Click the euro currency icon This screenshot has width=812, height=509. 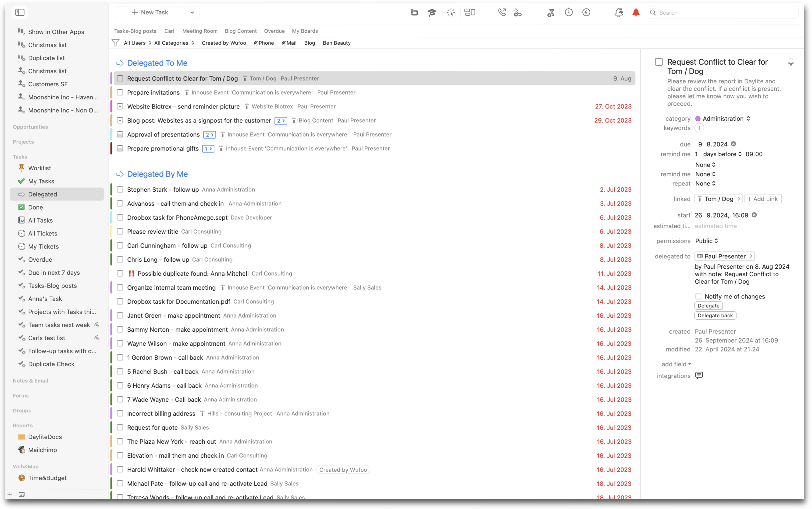[x=586, y=12]
